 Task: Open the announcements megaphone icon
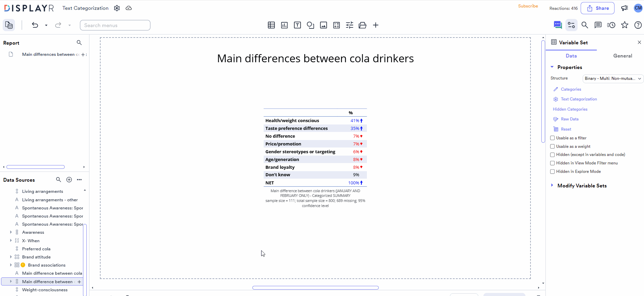625,8
